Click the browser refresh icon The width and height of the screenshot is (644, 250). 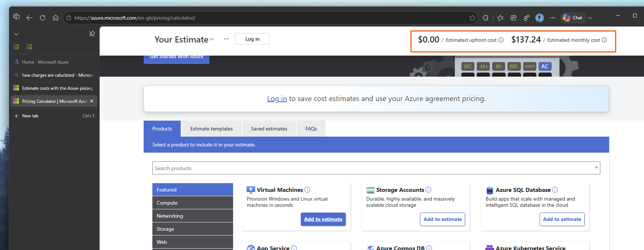point(43,18)
